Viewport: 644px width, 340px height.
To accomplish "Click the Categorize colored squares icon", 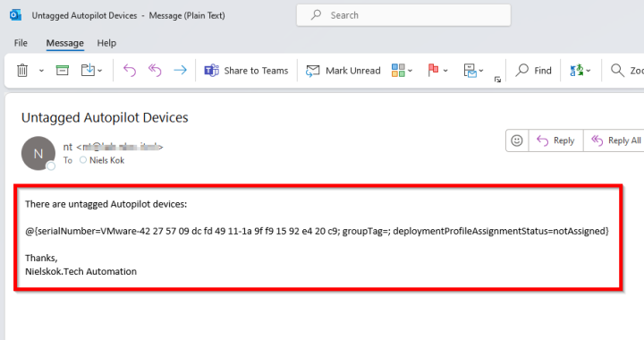I will coord(398,70).
